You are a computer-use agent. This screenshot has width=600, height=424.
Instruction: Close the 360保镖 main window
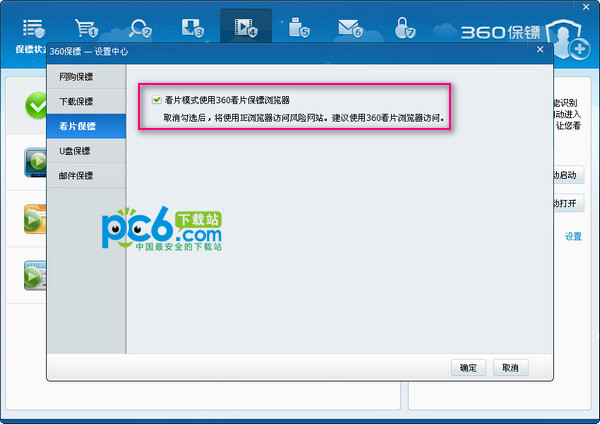tap(586, 7)
